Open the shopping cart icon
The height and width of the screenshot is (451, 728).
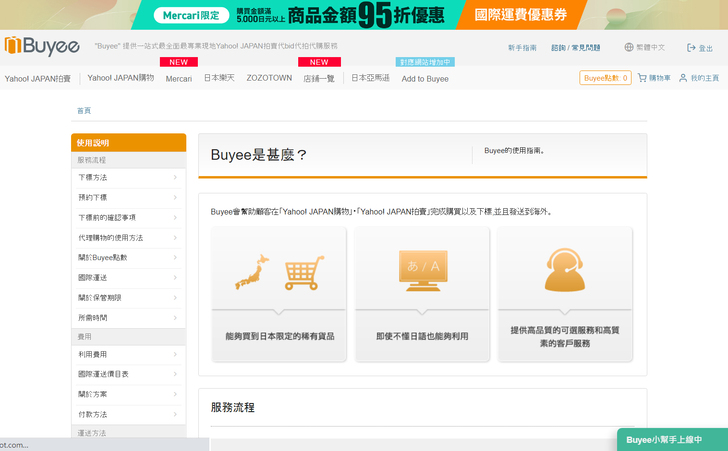[642, 78]
